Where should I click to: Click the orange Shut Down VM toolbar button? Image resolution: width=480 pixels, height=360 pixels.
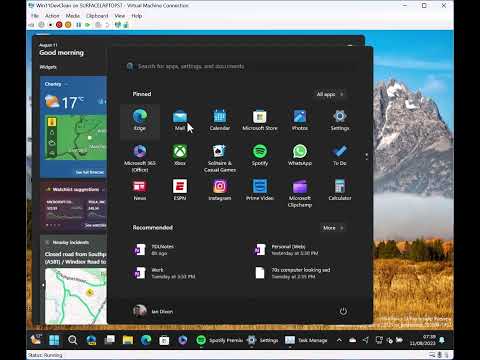tap(68, 25)
